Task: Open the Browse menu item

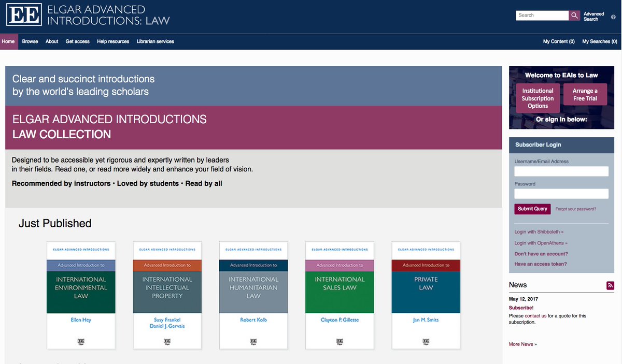Action: coord(30,41)
